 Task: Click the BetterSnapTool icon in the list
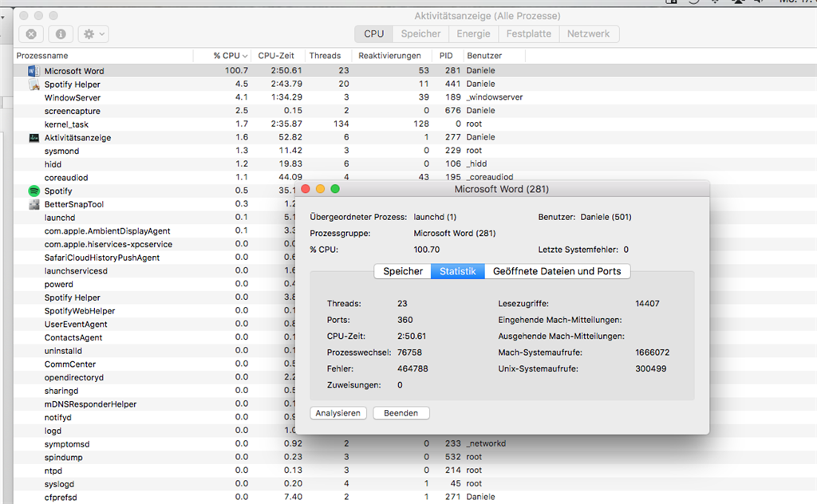34,204
